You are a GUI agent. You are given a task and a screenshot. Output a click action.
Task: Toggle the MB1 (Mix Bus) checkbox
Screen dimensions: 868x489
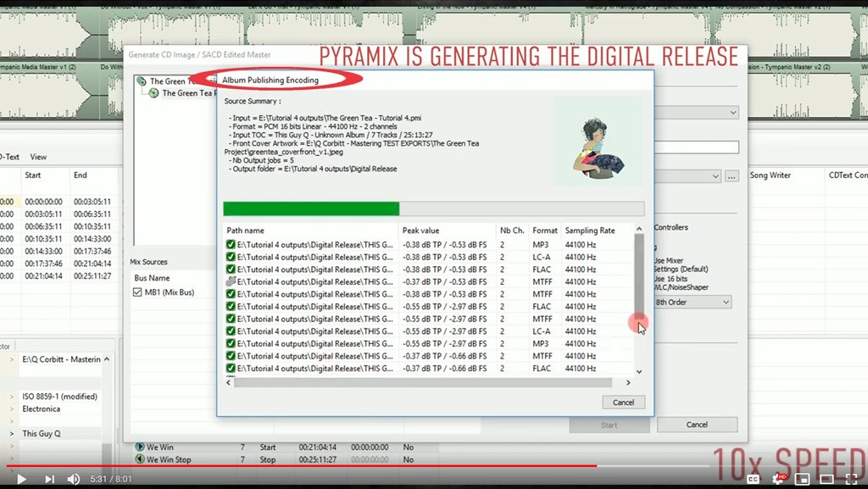click(137, 292)
